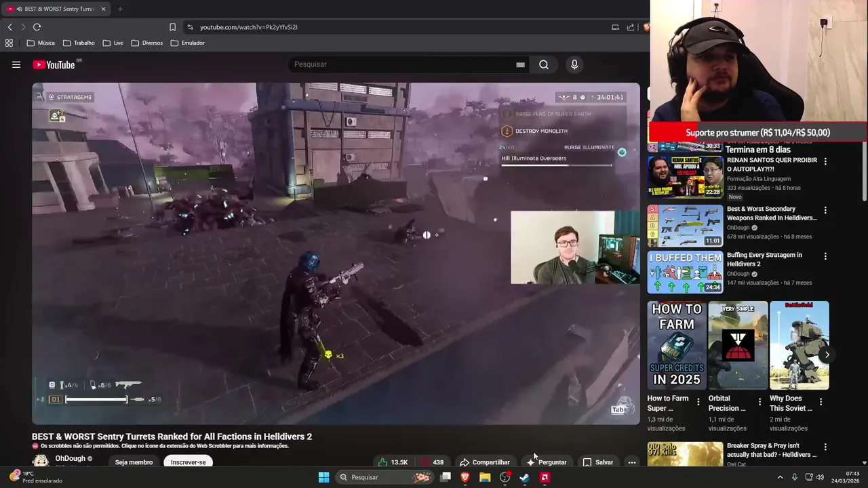Open How to Farm Super Credits short
Image resolution: width=868 pixels, height=488 pixels.
coord(677,345)
